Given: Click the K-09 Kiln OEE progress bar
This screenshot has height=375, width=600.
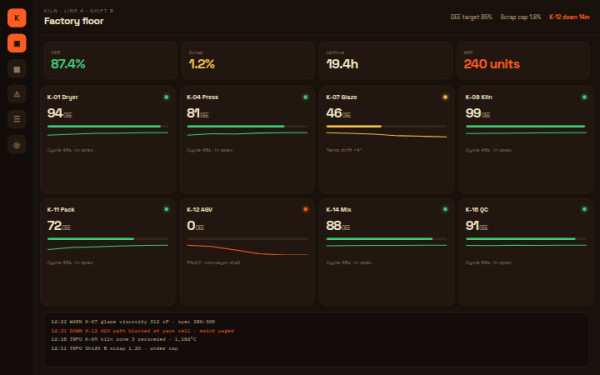Looking at the screenshot, I should (x=526, y=126).
